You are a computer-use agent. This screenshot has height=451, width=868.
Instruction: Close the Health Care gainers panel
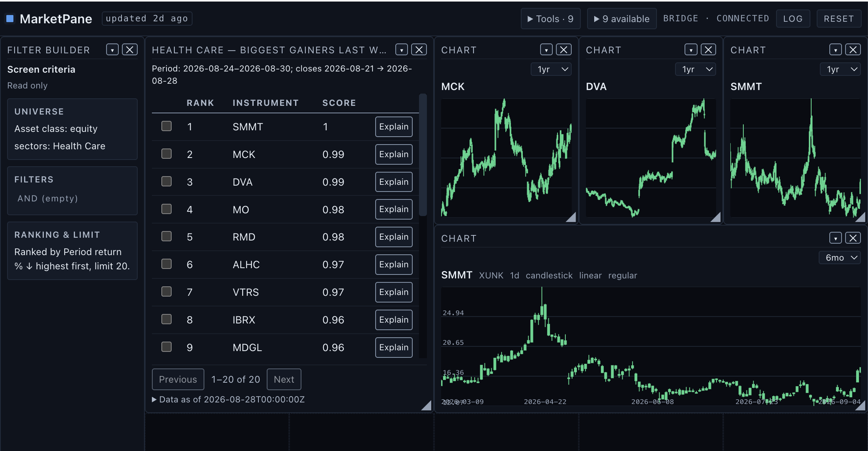pos(419,50)
